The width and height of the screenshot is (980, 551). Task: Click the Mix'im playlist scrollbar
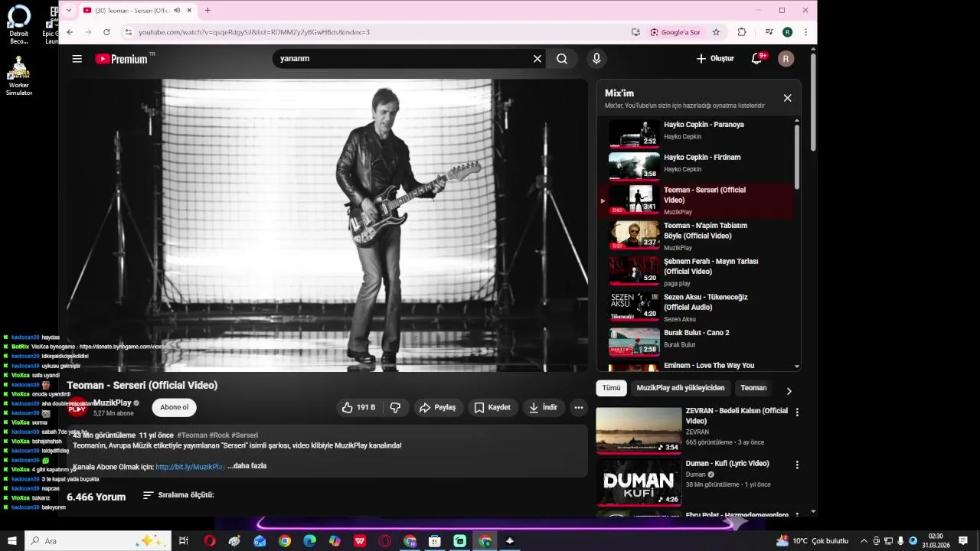pyautogui.click(x=797, y=157)
